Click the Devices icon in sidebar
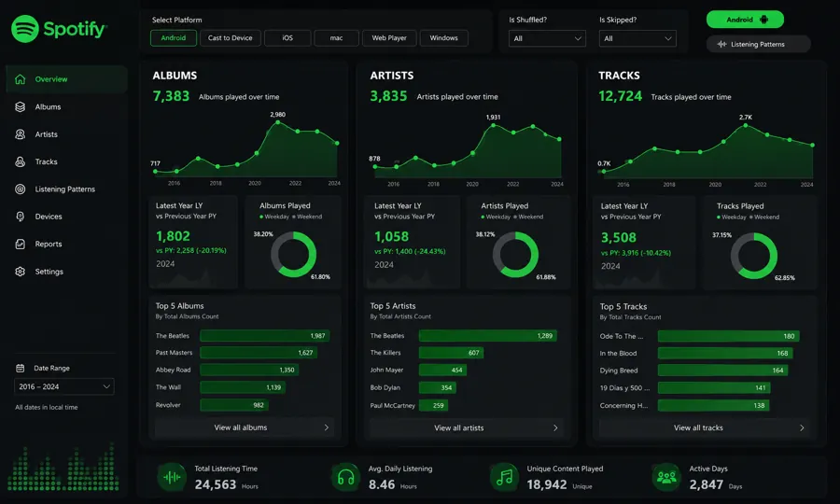This screenshot has width=840, height=504. tap(21, 217)
